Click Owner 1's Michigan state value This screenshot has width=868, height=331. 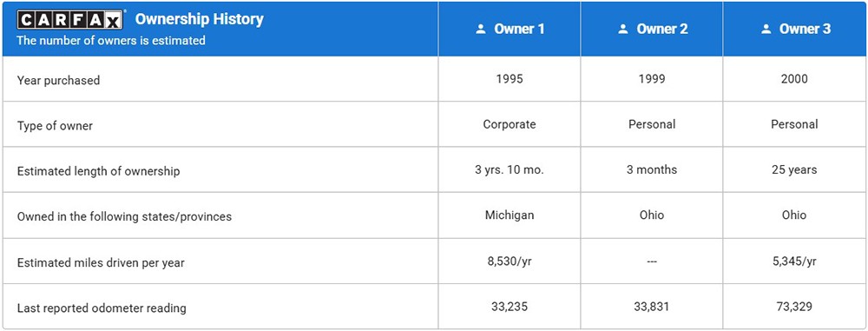[510, 215]
